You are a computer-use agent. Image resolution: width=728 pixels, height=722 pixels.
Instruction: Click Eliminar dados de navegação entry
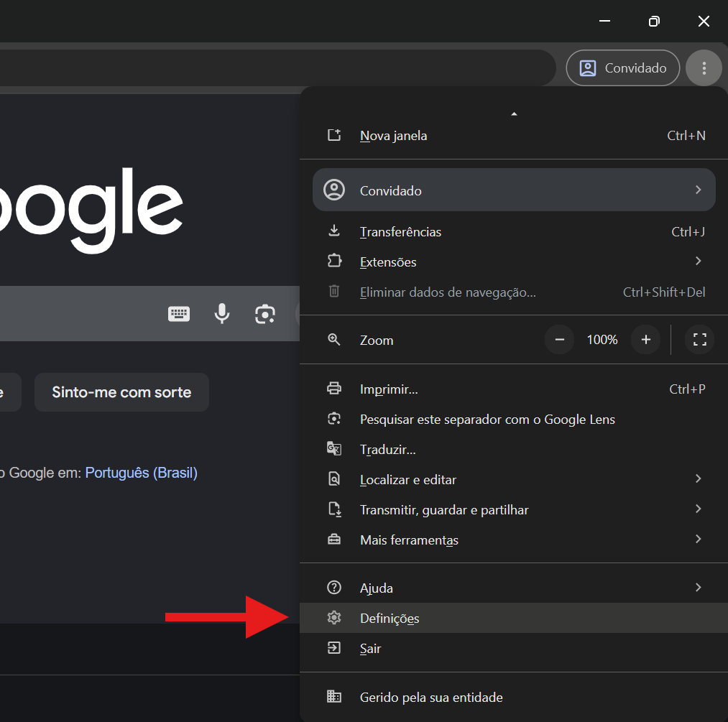pos(514,292)
